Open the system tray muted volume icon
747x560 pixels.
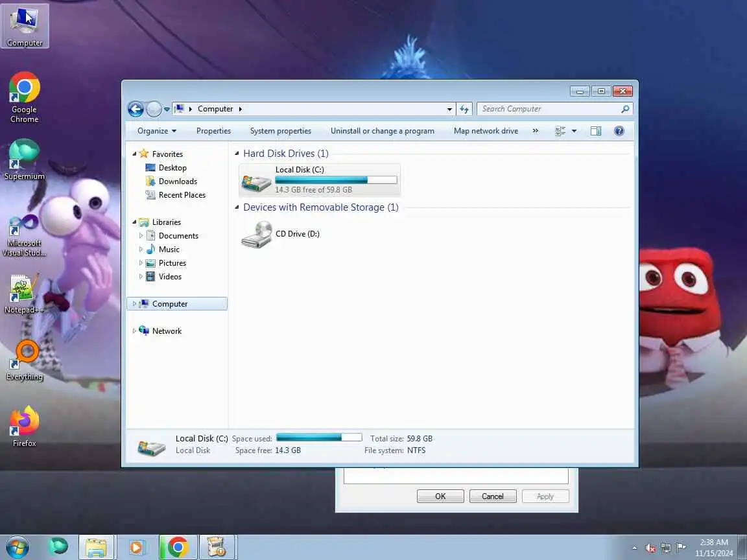pos(650,548)
